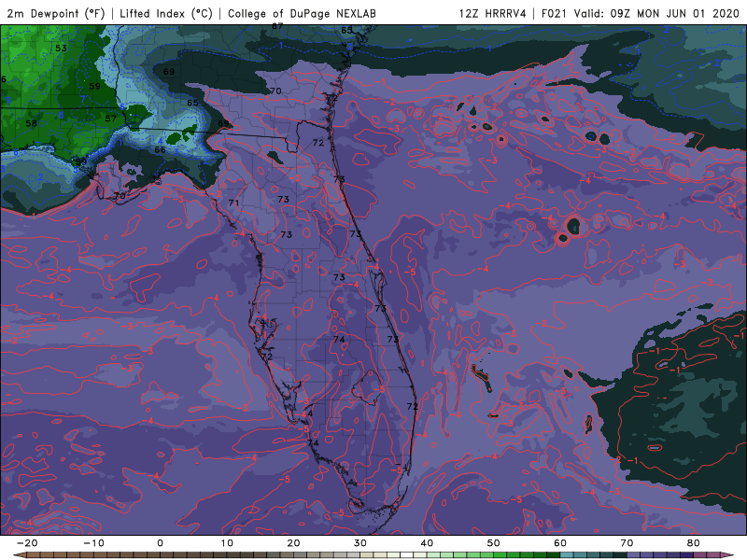Click the dewpoint value 58 on the map

32,123
